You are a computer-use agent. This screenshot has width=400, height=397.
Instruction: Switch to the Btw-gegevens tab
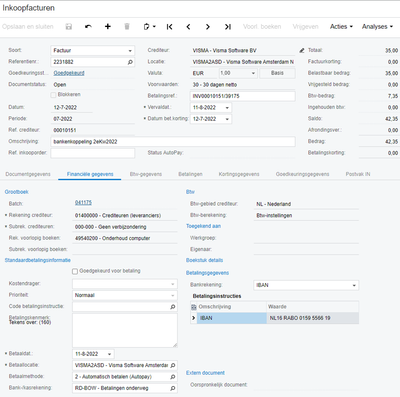[x=146, y=174]
